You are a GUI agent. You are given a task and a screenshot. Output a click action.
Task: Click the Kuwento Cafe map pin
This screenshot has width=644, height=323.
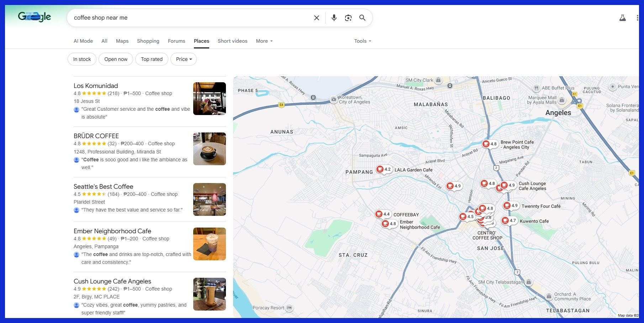coord(505,220)
